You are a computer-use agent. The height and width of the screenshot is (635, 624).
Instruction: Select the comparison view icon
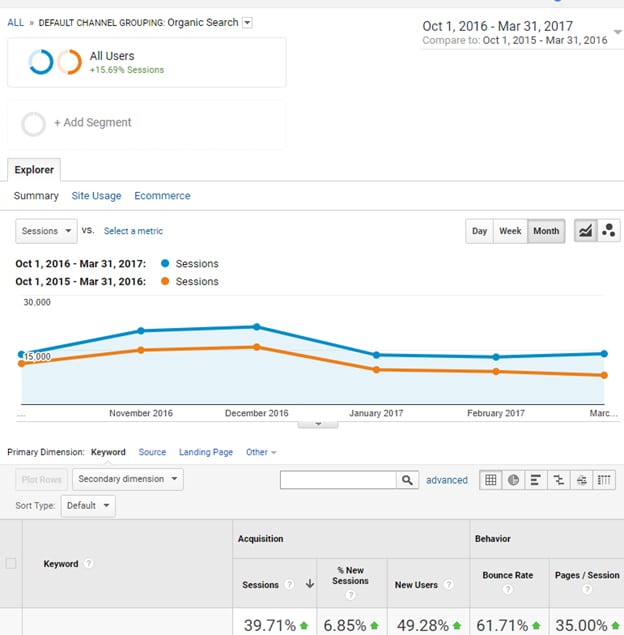pos(559,480)
